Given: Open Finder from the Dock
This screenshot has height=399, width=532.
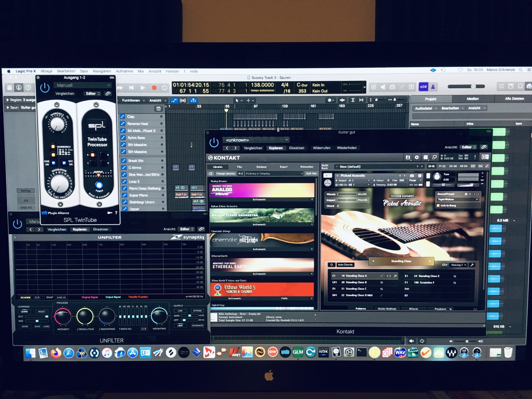Looking at the screenshot, I should [x=31, y=353].
